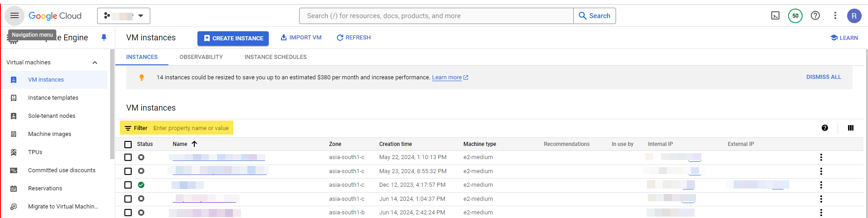Open Instance templates in the sidebar
This screenshot has width=868, height=218.
[54, 98]
